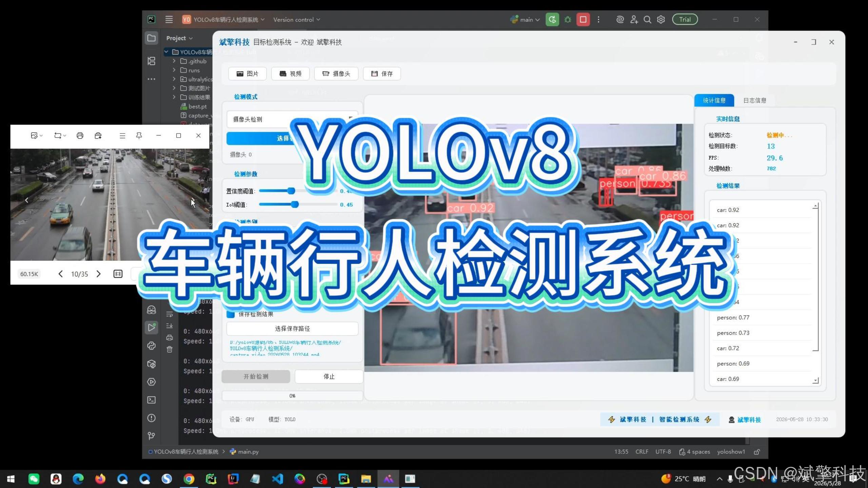
Task: Click the 0% detection progress bar
Action: click(x=292, y=396)
